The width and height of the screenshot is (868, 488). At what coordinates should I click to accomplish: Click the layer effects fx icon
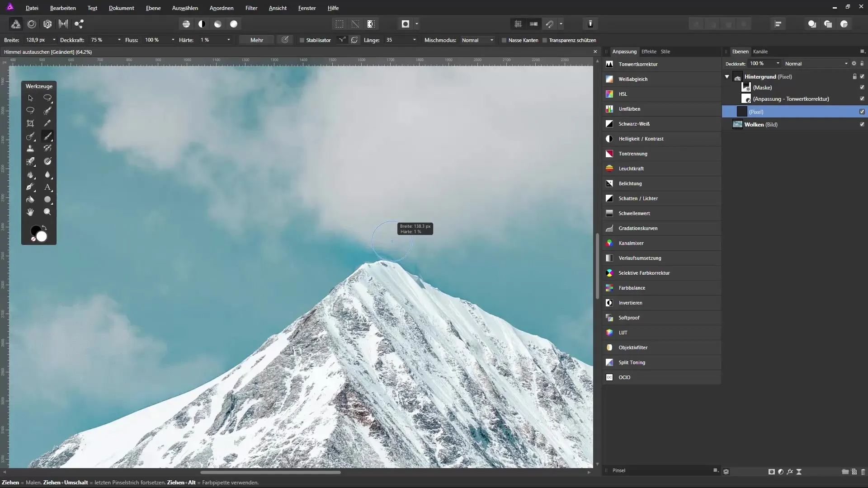(790, 471)
